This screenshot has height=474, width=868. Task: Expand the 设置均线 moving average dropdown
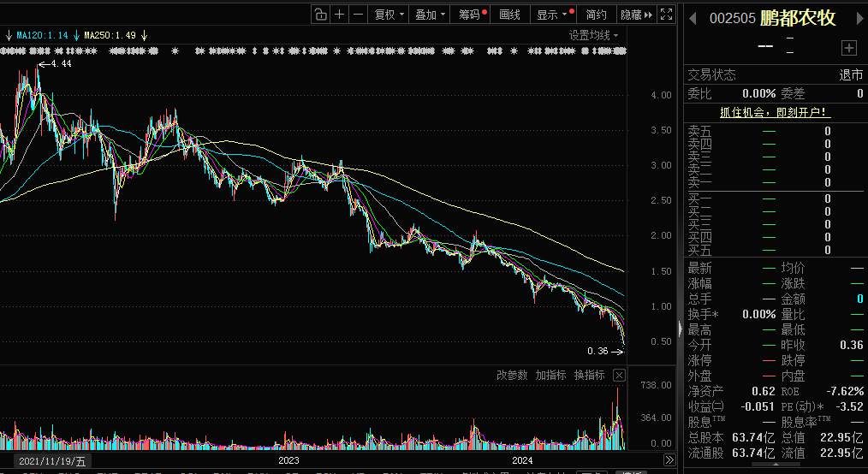[593, 35]
